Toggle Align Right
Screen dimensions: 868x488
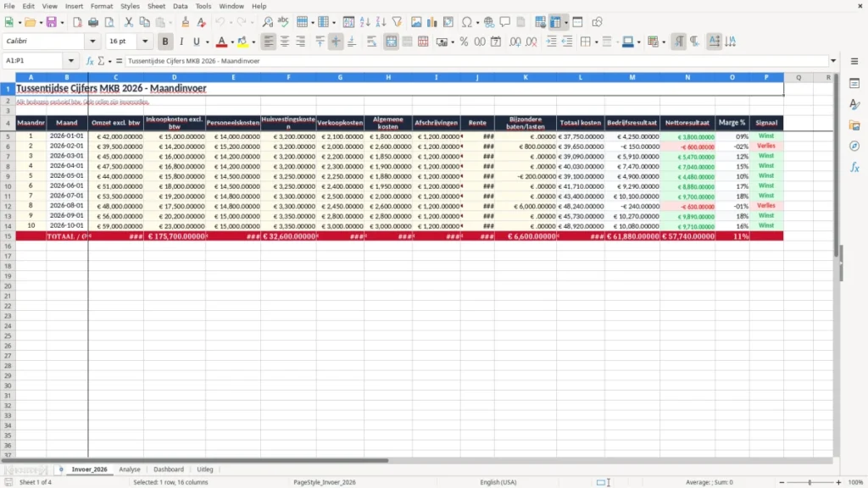coord(301,42)
